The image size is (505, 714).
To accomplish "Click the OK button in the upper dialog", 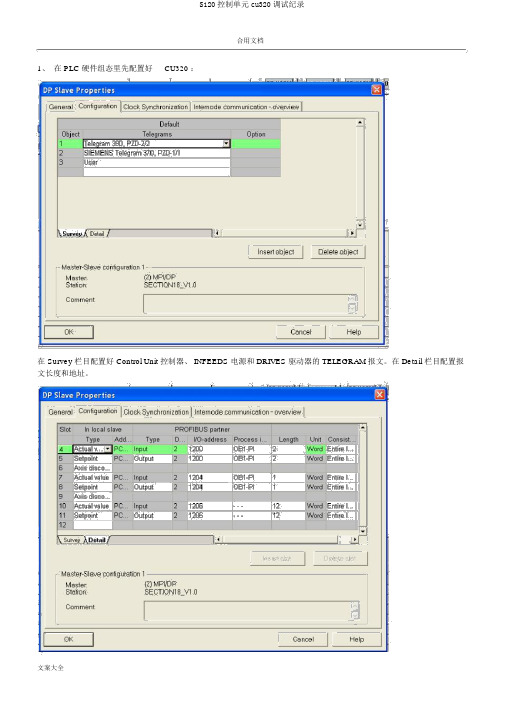I will point(69,332).
